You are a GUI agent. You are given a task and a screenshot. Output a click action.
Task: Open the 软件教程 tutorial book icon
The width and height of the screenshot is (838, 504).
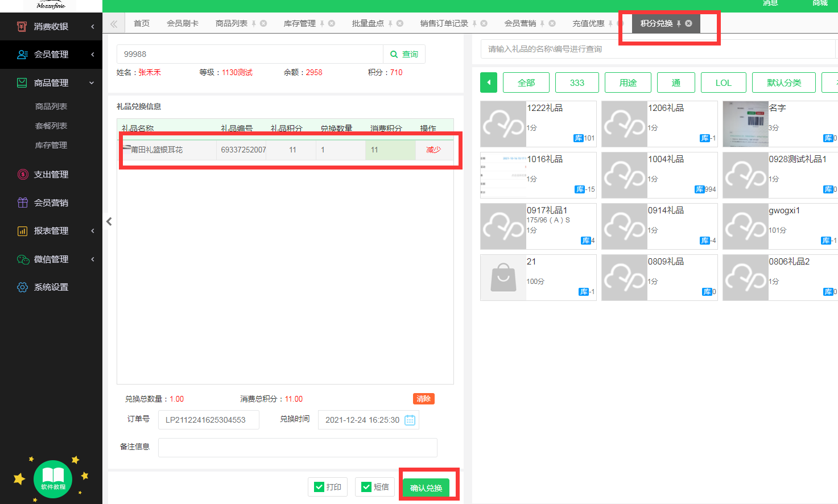click(x=53, y=478)
